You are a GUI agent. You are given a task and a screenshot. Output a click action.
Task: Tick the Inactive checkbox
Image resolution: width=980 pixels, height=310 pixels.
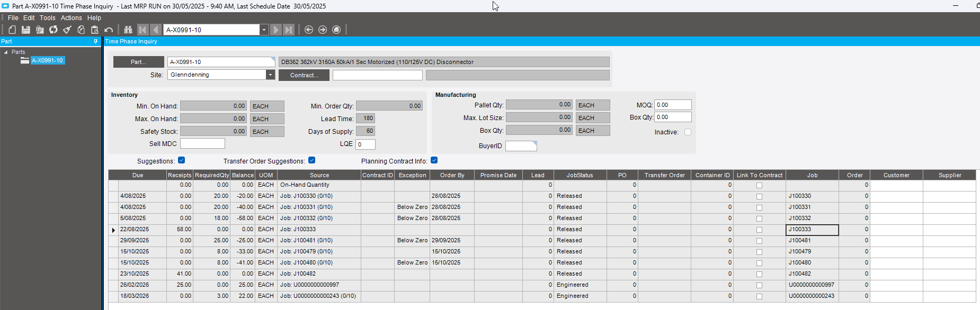pyautogui.click(x=688, y=132)
